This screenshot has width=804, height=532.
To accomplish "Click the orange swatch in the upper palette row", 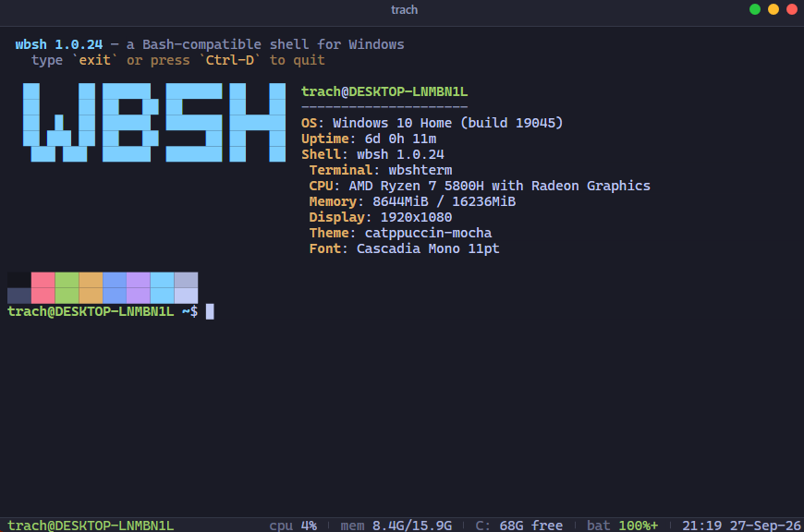I will tap(91, 281).
